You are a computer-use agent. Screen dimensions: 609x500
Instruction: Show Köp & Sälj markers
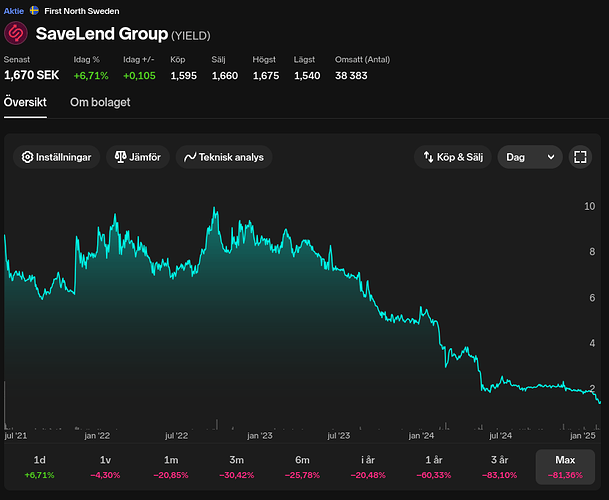tap(453, 157)
